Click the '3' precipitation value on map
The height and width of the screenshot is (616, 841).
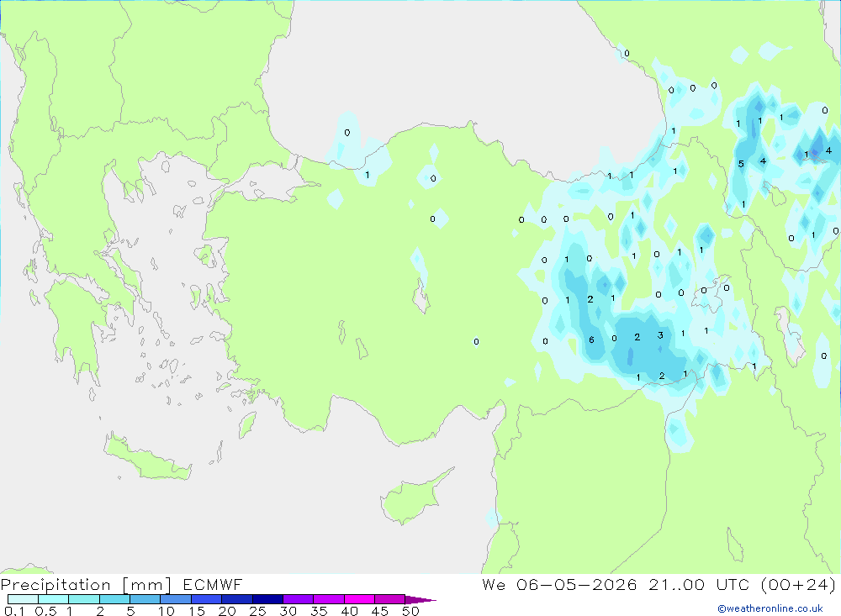point(660,335)
